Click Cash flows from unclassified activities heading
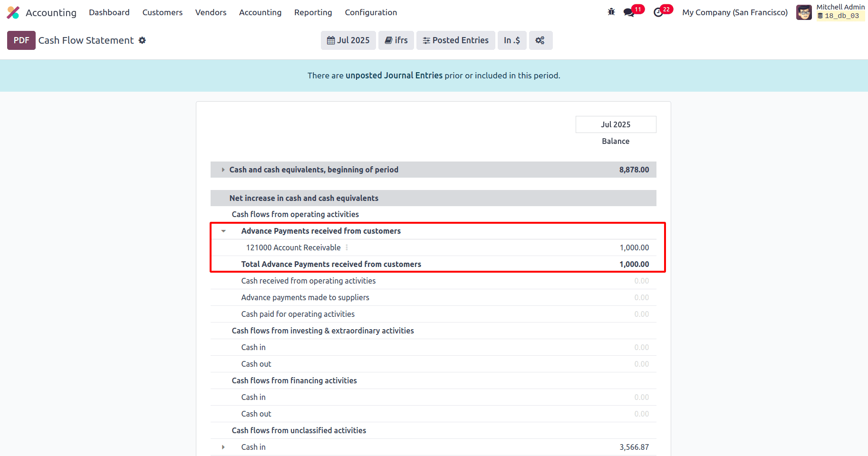This screenshot has height=456, width=868. pos(299,430)
